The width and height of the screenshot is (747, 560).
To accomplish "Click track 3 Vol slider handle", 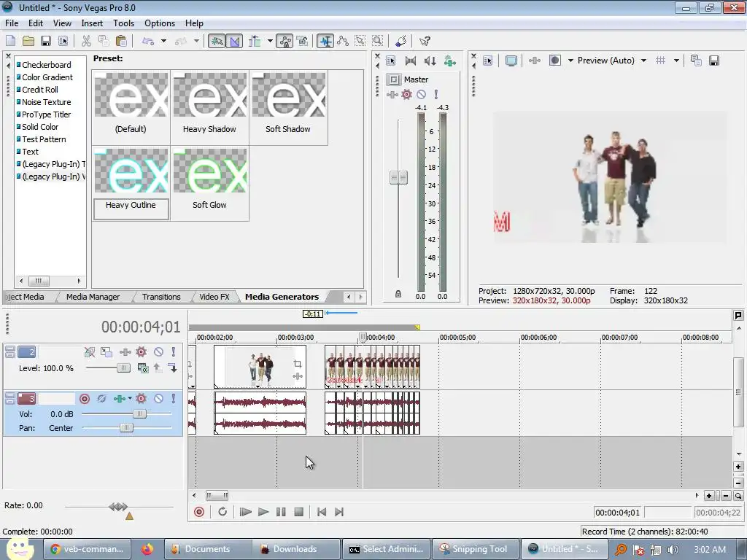I will click(x=139, y=414).
